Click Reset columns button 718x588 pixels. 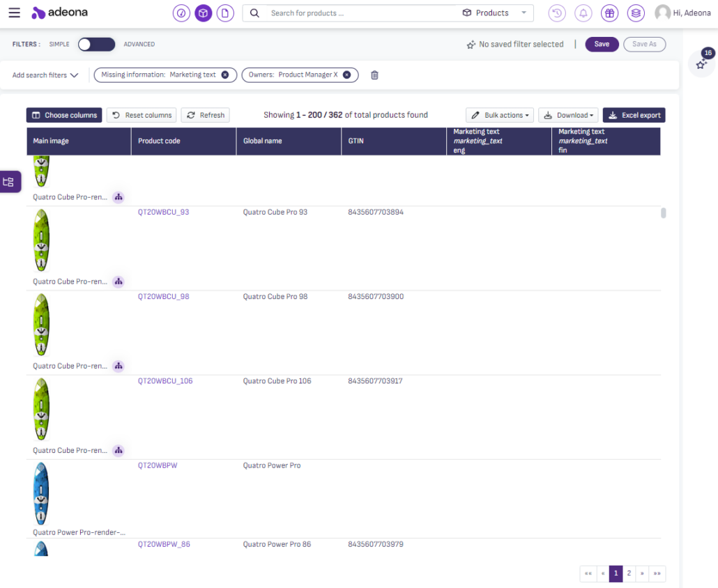coord(142,116)
